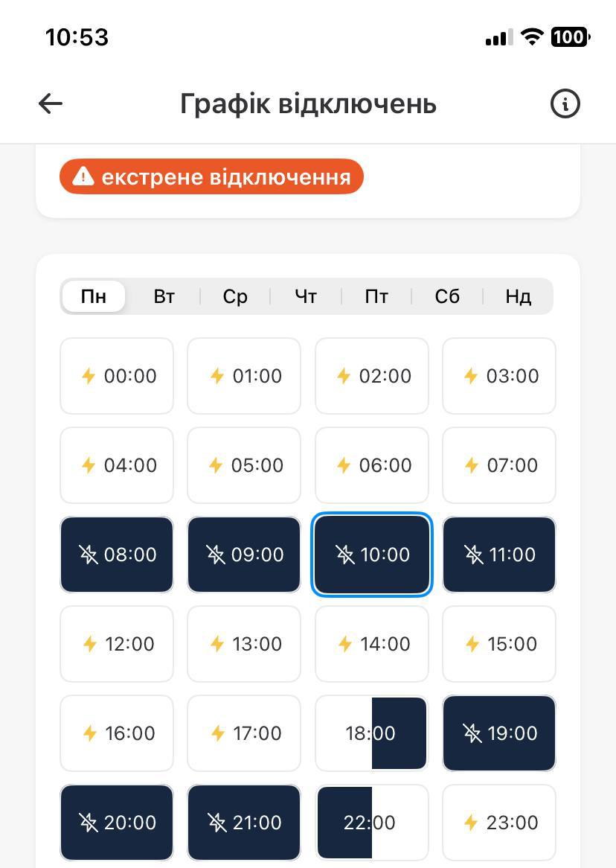Select the Чт day tab
The width and height of the screenshot is (616, 868).
306,296
